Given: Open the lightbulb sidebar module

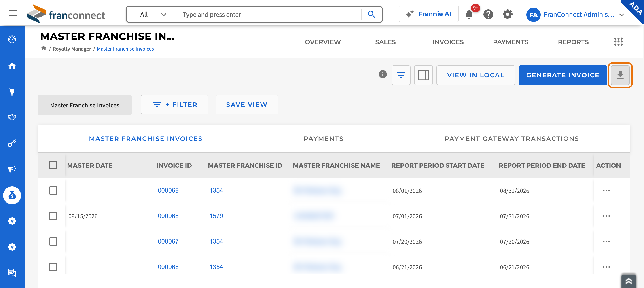Looking at the screenshot, I should click(12, 91).
